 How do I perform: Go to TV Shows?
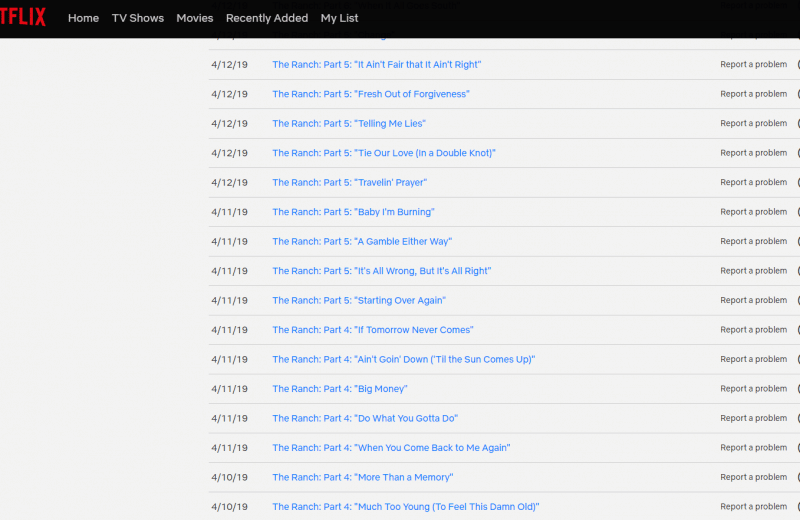point(138,18)
